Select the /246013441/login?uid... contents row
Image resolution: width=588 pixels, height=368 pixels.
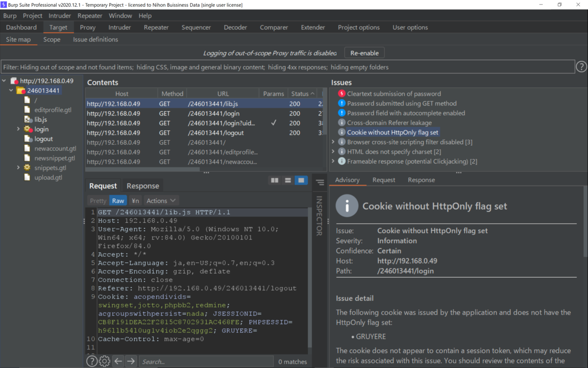pos(204,123)
